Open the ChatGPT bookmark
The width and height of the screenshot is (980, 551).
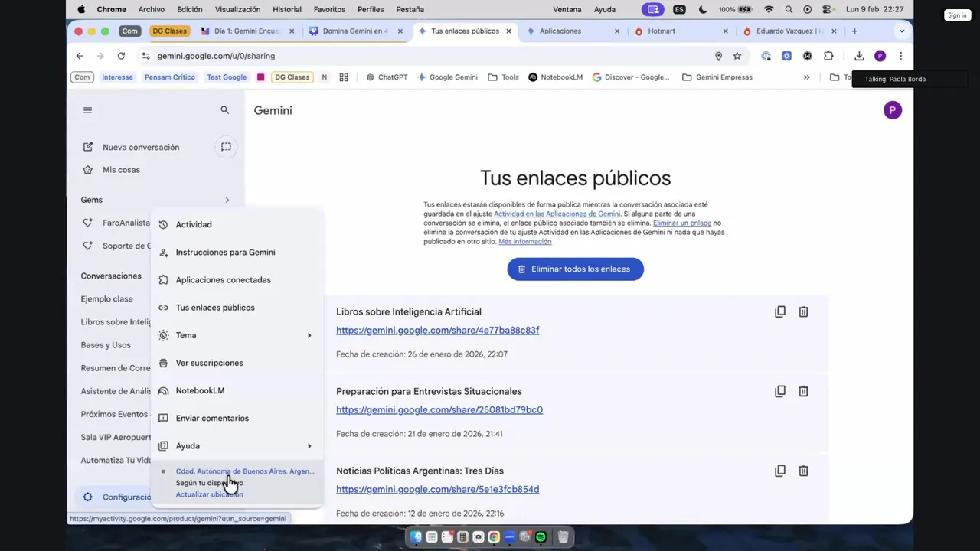coord(387,77)
